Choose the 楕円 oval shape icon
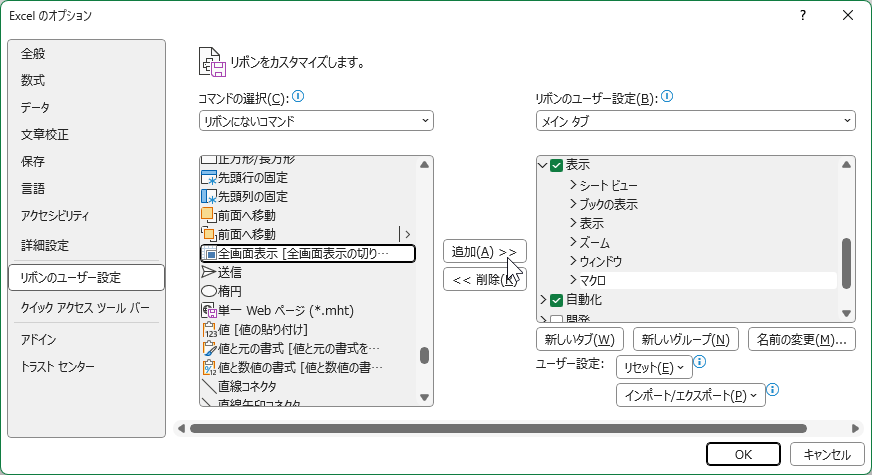This screenshot has height=475, width=872. click(209, 291)
